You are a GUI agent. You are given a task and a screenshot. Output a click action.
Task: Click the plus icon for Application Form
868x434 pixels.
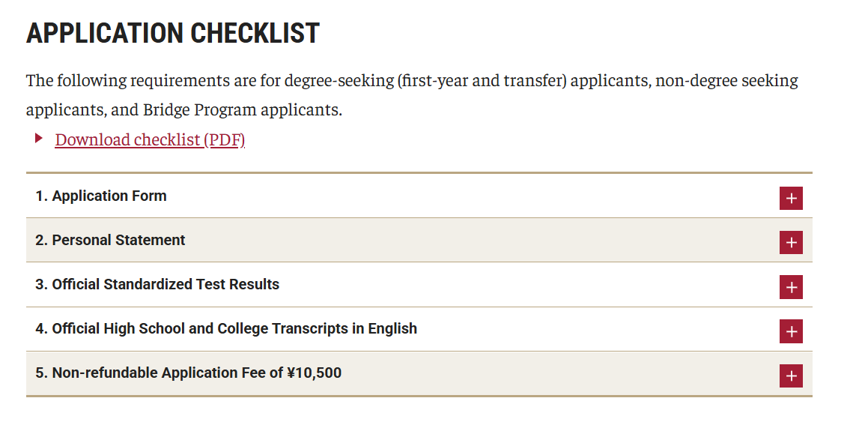[x=791, y=199]
